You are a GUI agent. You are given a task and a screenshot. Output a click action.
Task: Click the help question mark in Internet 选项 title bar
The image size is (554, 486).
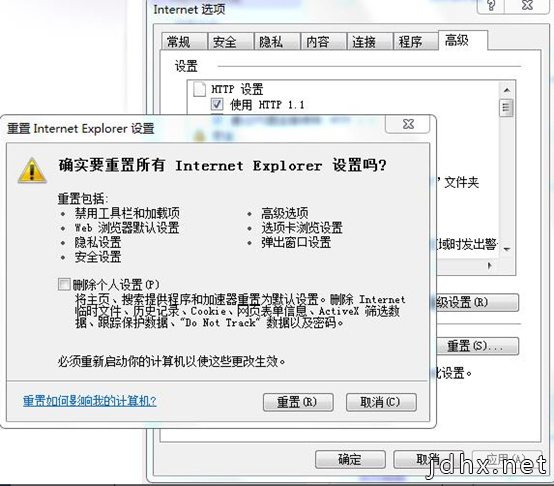(491, 5)
